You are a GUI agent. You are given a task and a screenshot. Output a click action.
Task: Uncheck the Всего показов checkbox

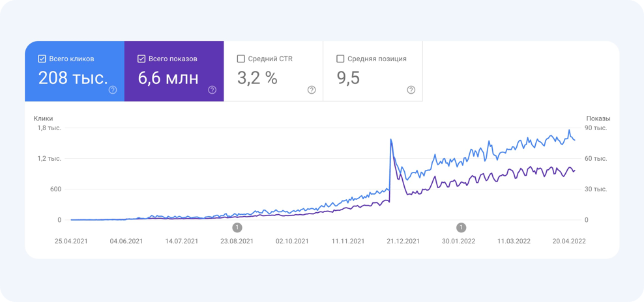click(x=141, y=59)
